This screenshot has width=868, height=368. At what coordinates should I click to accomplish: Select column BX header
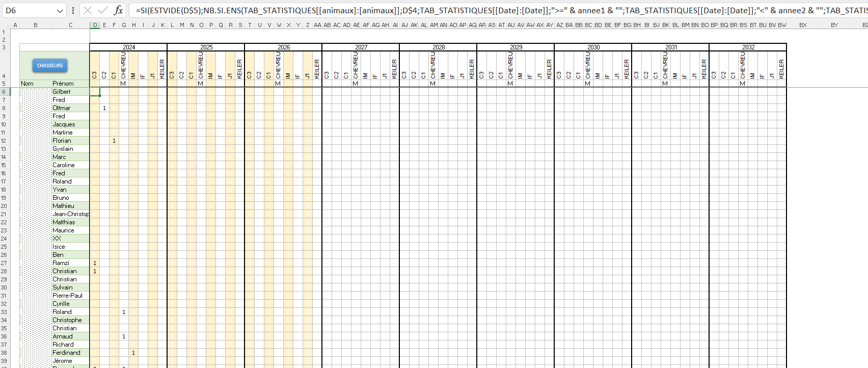point(803,25)
